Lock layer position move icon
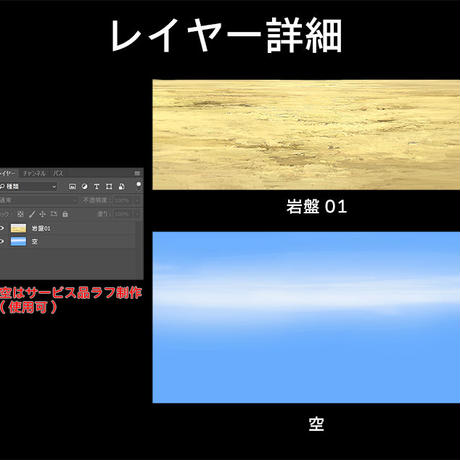This screenshot has height=460, width=460. (x=42, y=214)
